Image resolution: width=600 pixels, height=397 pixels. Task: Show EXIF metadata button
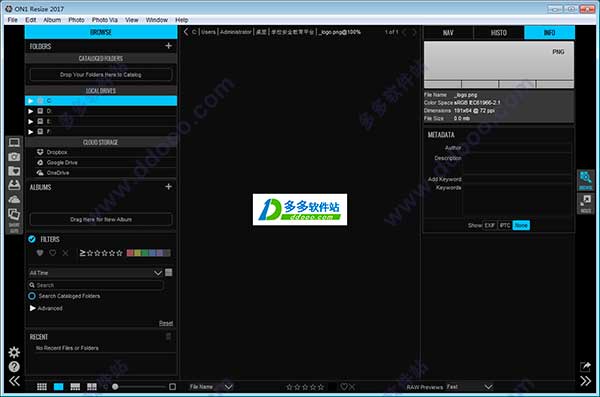490,225
